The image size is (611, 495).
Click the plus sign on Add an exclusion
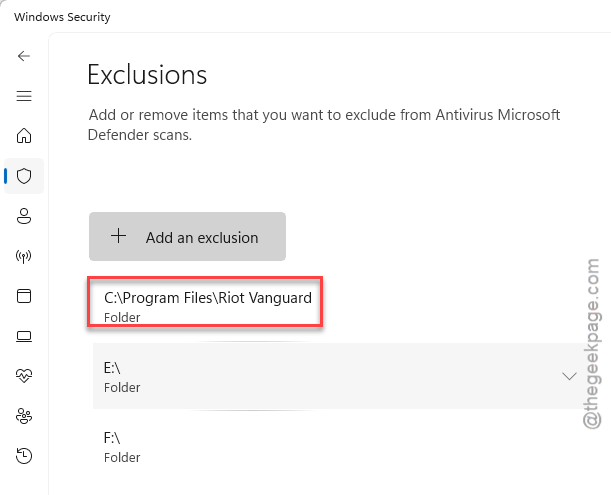118,236
